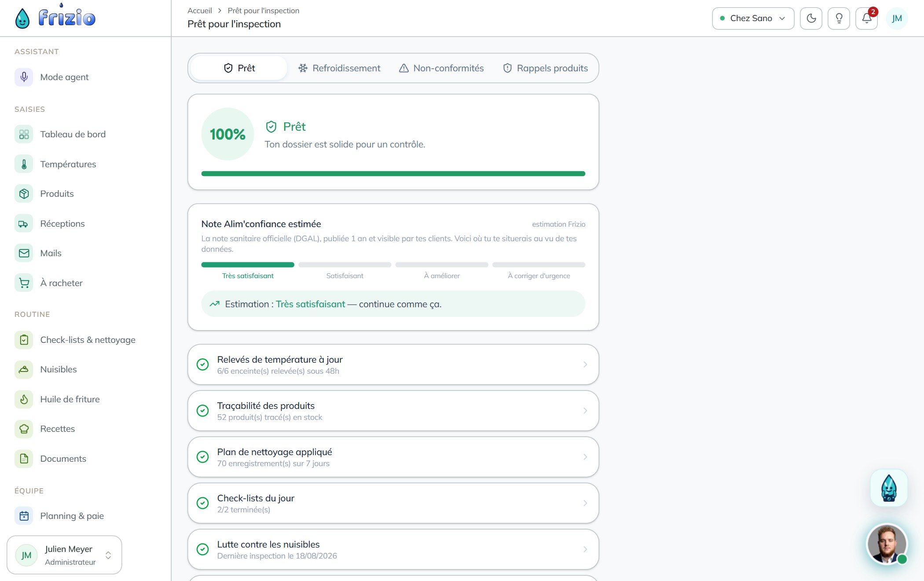The width and height of the screenshot is (924, 581).
Task: Expand Relevés de température à jour row
Action: point(393,364)
